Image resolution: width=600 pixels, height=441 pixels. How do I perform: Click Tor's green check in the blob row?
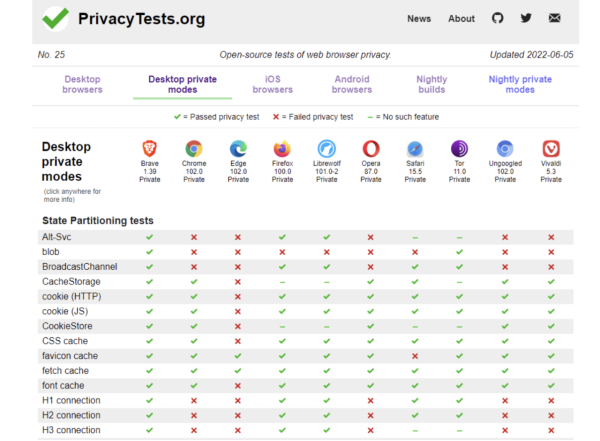pyautogui.click(x=459, y=252)
